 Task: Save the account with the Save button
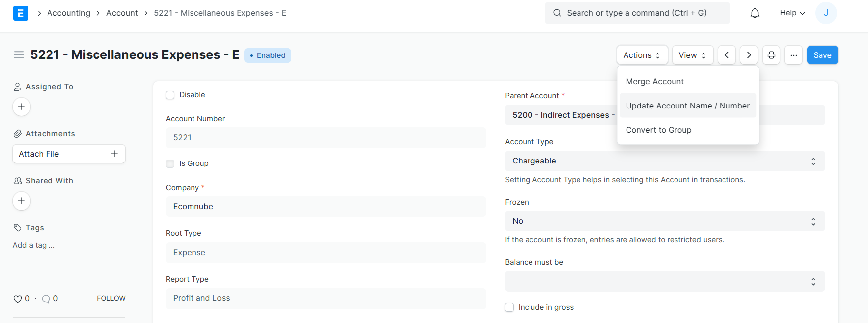tap(822, 55)
